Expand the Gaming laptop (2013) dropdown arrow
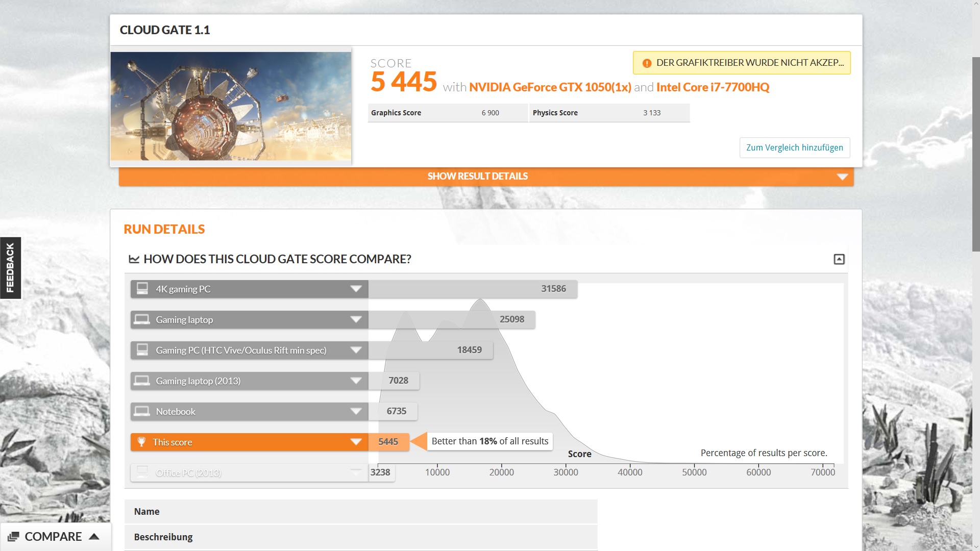Viewport: 980px width, 551px height. tap(356, 381)
